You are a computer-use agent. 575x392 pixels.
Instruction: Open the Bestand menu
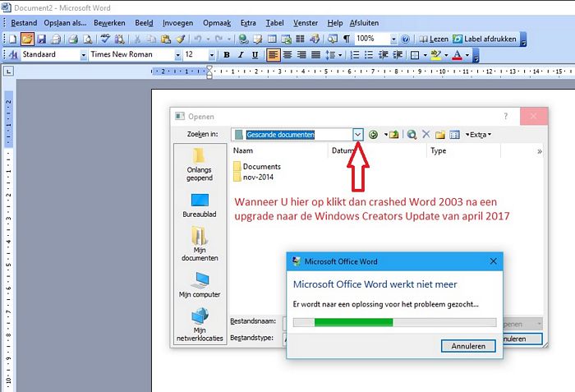click(24, 23)
